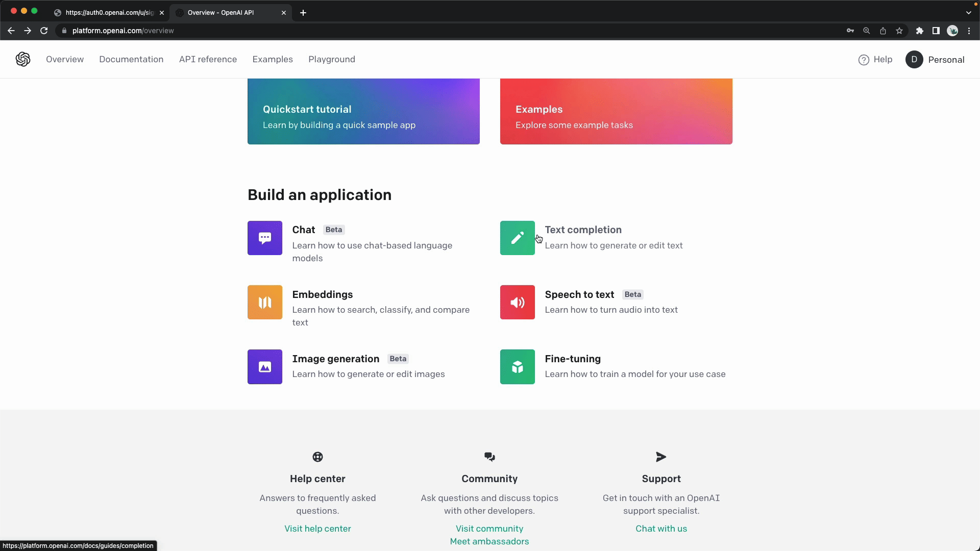Click the Speech to text title
This screenshot has width=980, height=551.
[579, 294]
